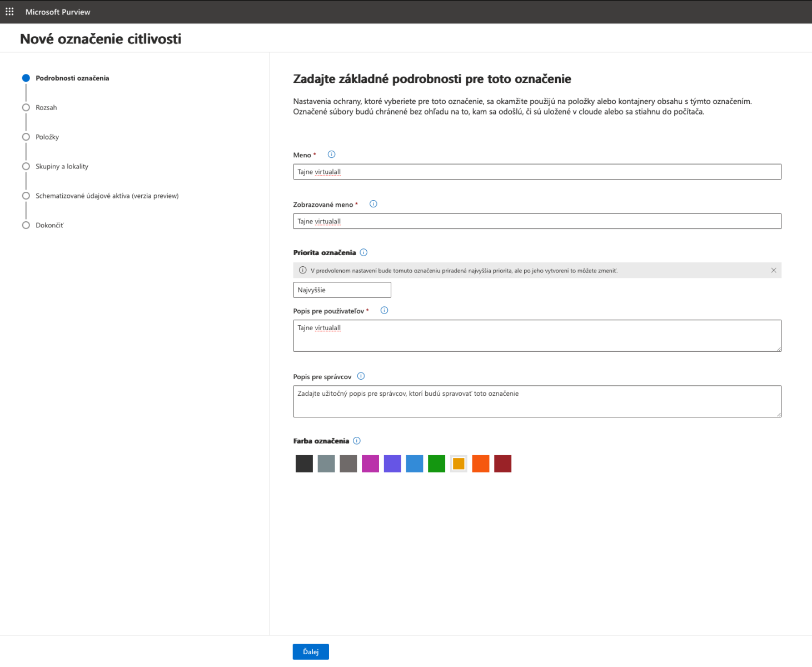
Task: Click the info icon inside the priority banner
Action: click(x=302, y=270)
